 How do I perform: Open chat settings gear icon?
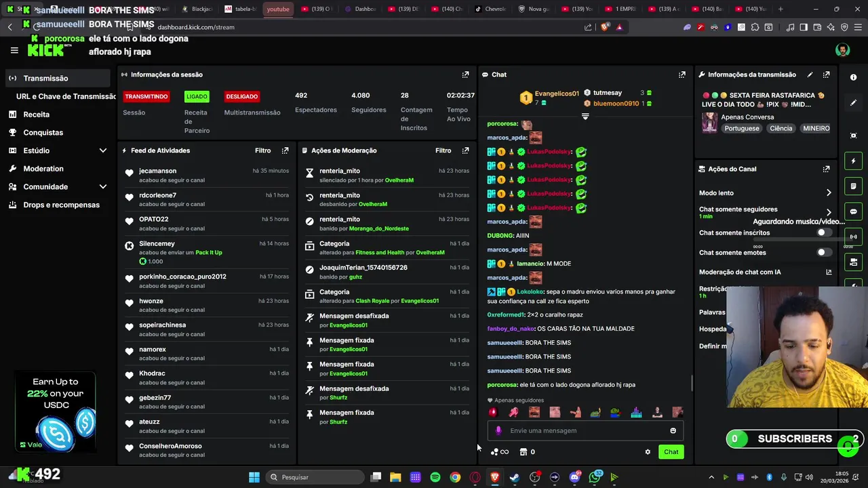(x=648, y=452)
